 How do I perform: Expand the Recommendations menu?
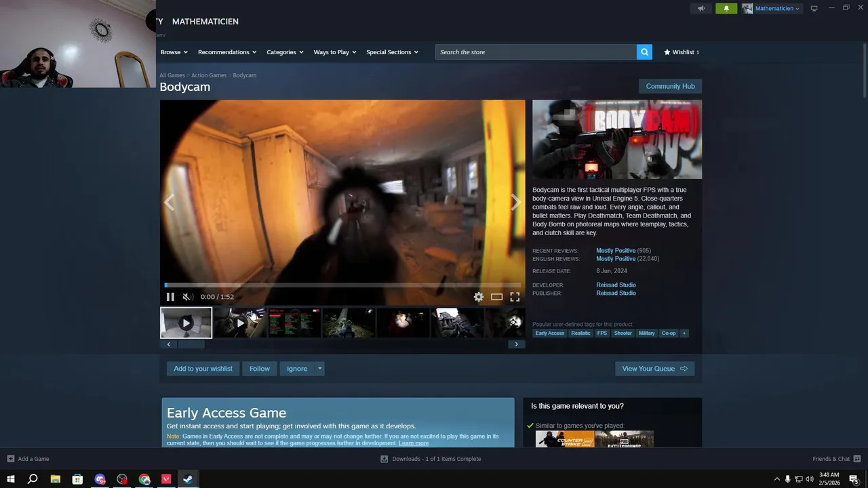pos(227,52)
